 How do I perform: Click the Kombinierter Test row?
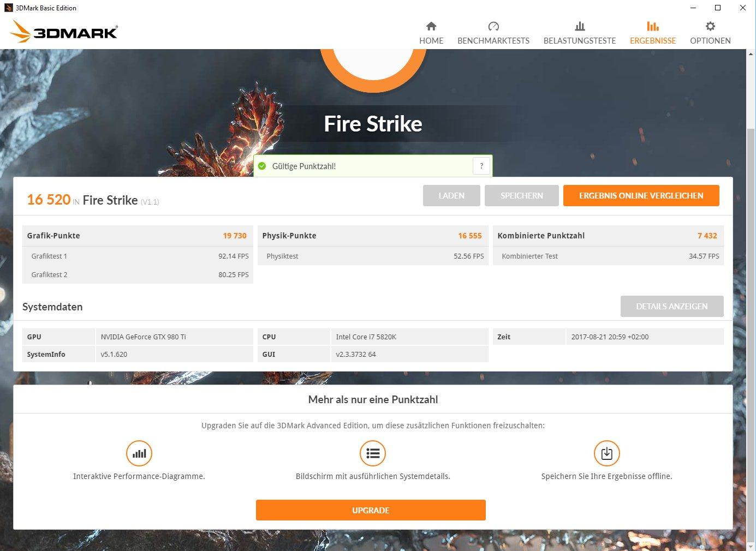pyautogui.click(x=608, y=256)
